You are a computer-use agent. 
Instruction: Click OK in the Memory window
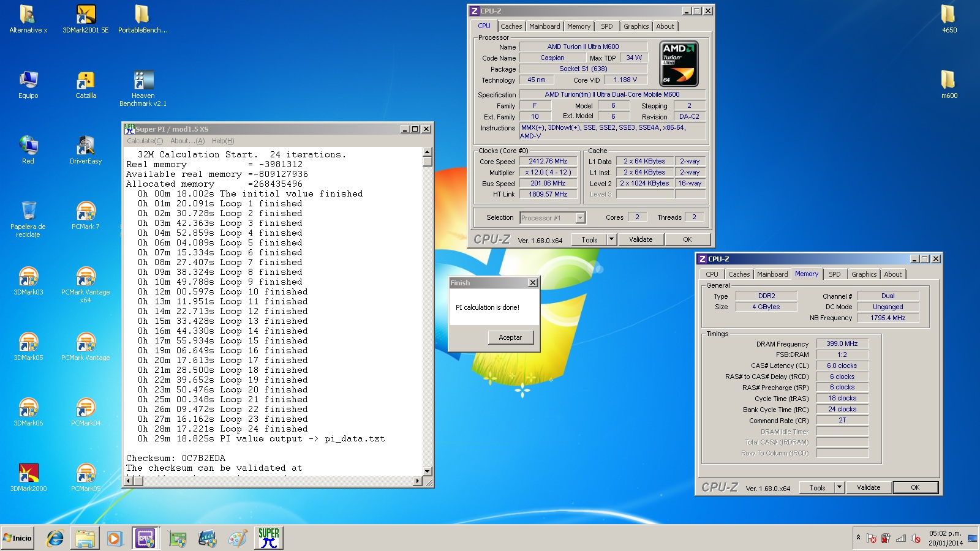[915, 487]
